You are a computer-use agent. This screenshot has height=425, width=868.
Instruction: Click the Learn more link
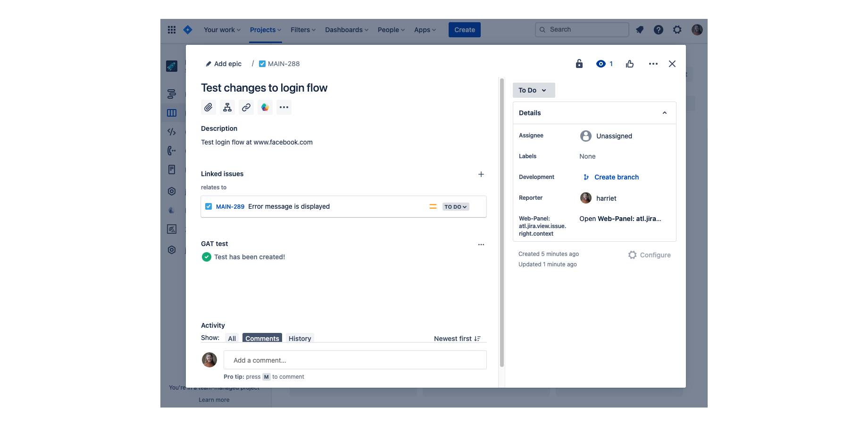tap(214, 400)
